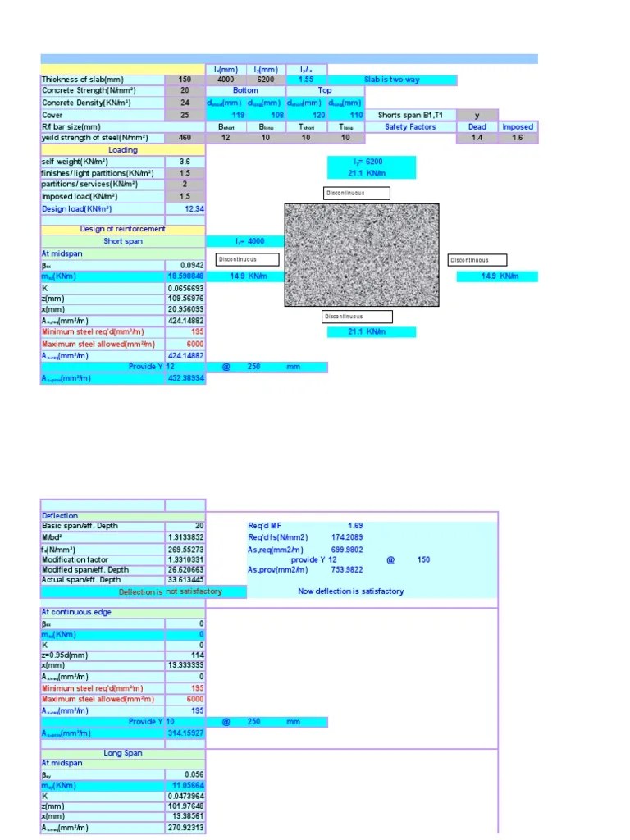
Task: Click the provided steel area 452.38934
Action: pyautogui.click(x=185, y=378)
